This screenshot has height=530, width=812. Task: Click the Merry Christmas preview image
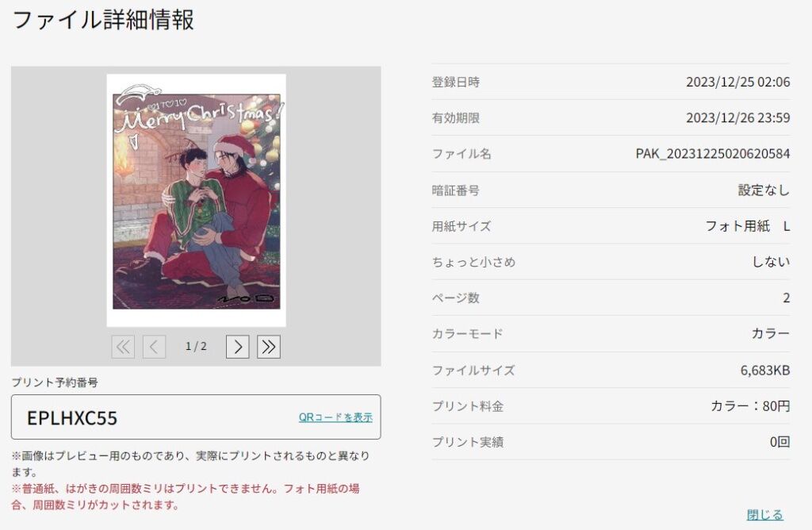point(197,201)
